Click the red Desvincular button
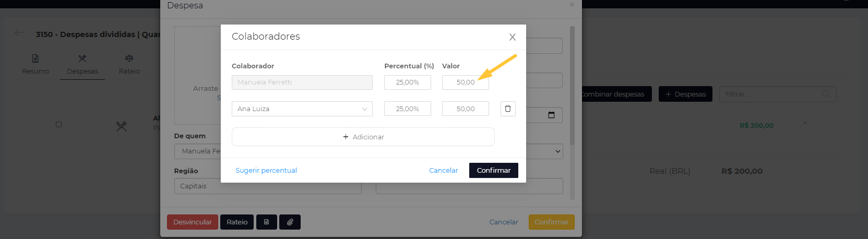868x239 pixels. (193, 222)
